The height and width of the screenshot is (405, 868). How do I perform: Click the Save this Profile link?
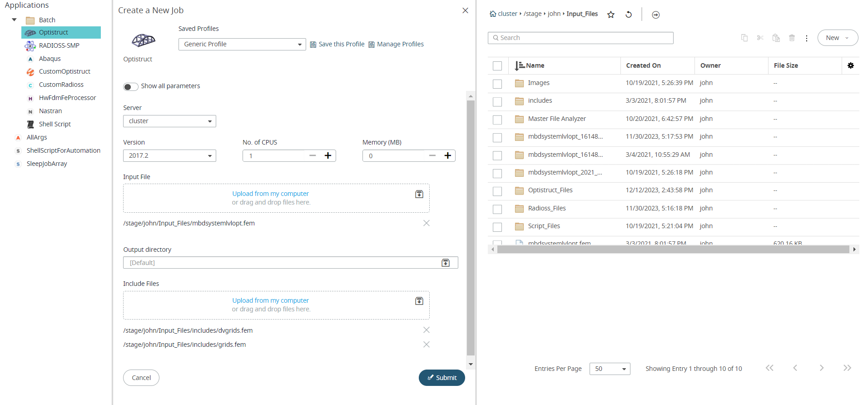tap(337, 44)
